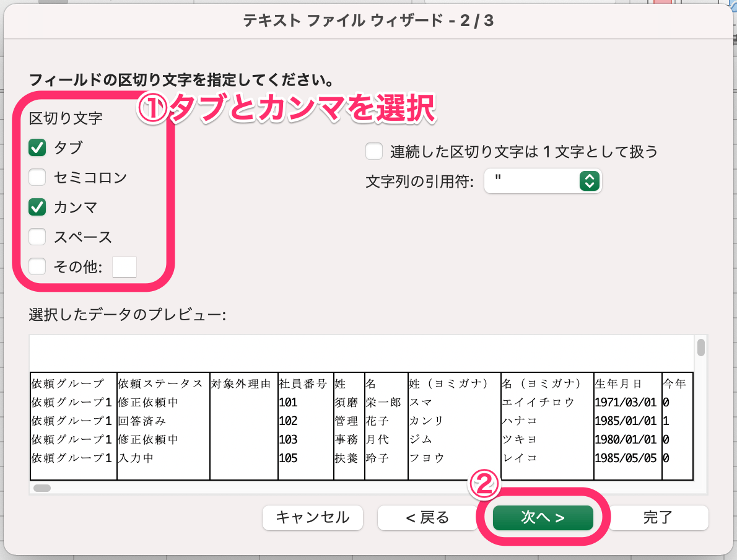Select the 対象外理由 column header in preview
This screenshot has height=560, width=737.
(x=241, y=383)
